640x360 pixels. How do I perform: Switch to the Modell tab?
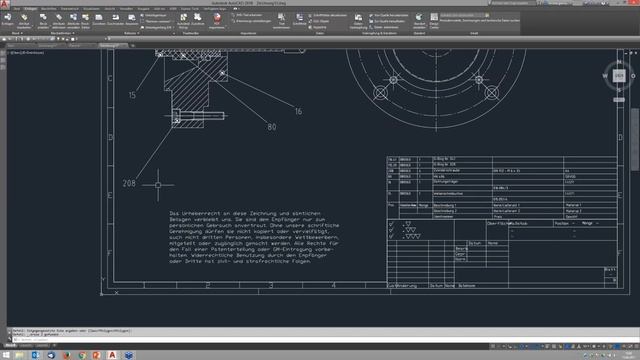(x=11, y=346)
